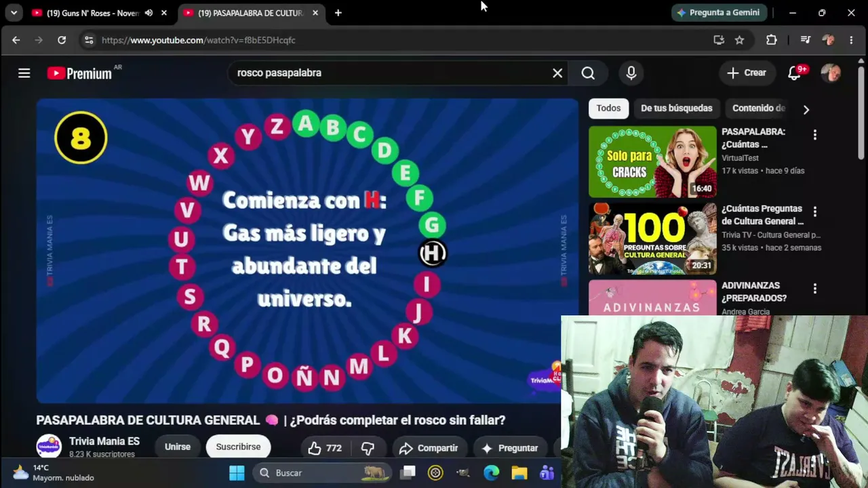Click the Preguntar button
The width and height of the screenshot is (868, 488).
[509, 448]
